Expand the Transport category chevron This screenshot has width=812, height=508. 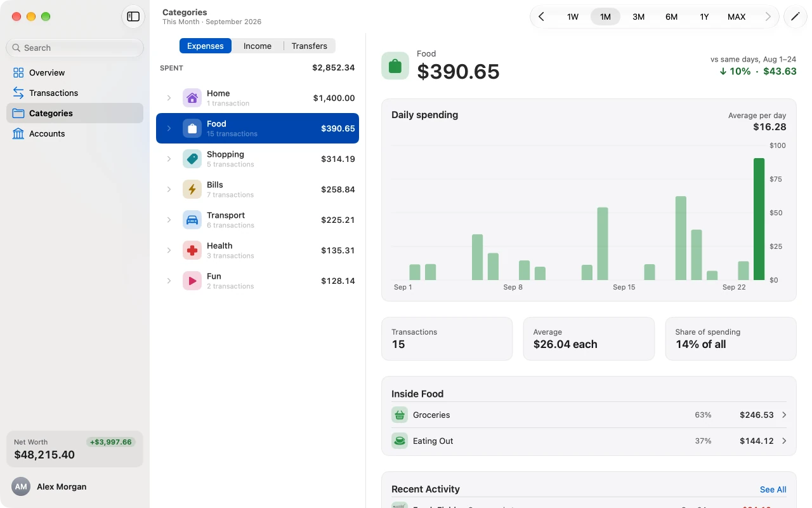click(169, 220)
